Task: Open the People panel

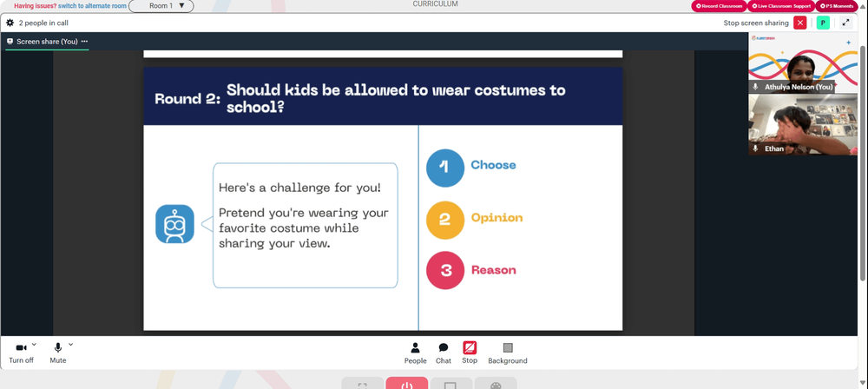Action: pyautogui.click(x=415, y=353)
